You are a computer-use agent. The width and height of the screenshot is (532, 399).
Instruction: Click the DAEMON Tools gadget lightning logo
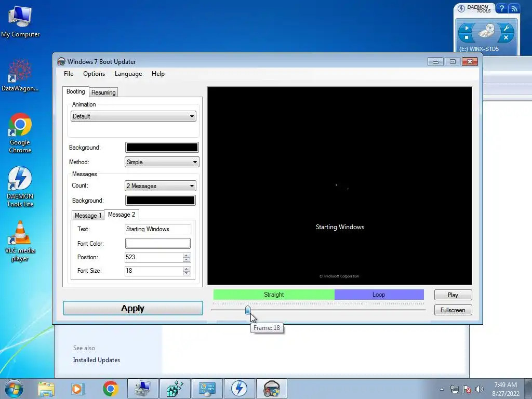coord(461,8)
